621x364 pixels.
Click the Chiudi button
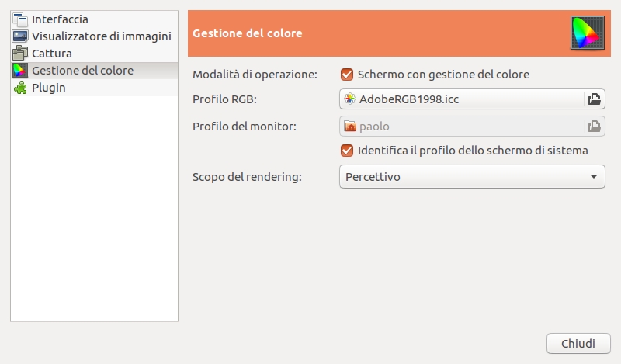click(x=578, y=343)
